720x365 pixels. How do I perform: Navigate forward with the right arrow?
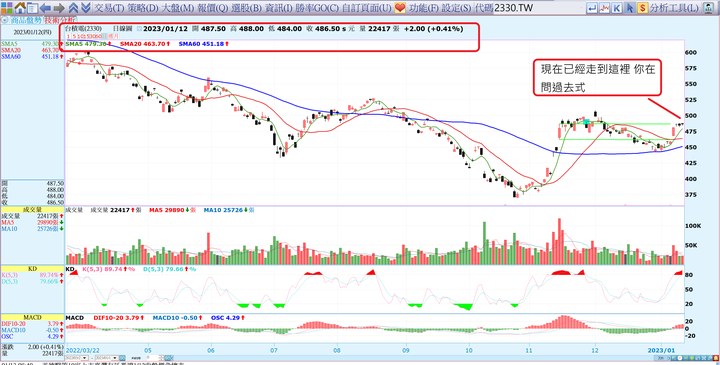(x=59, y=8)
